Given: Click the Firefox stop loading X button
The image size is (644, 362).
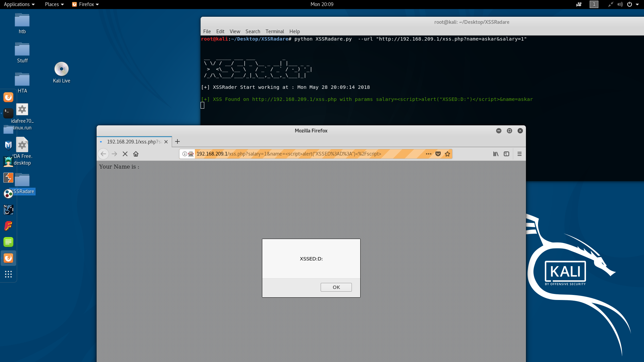Looking at the screenshot, I should 125,154.
